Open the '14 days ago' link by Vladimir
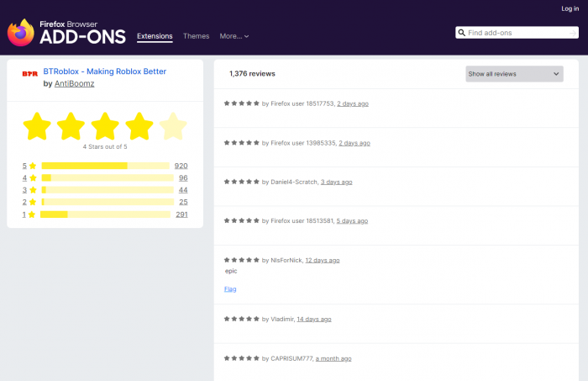Screen dimensions: 588x381 [314, 319]
